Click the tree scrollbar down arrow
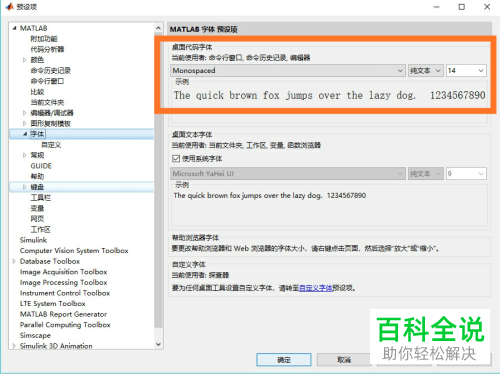Image resolution: width=500 pixels, height=374 pixels. (x=158, y=344)
